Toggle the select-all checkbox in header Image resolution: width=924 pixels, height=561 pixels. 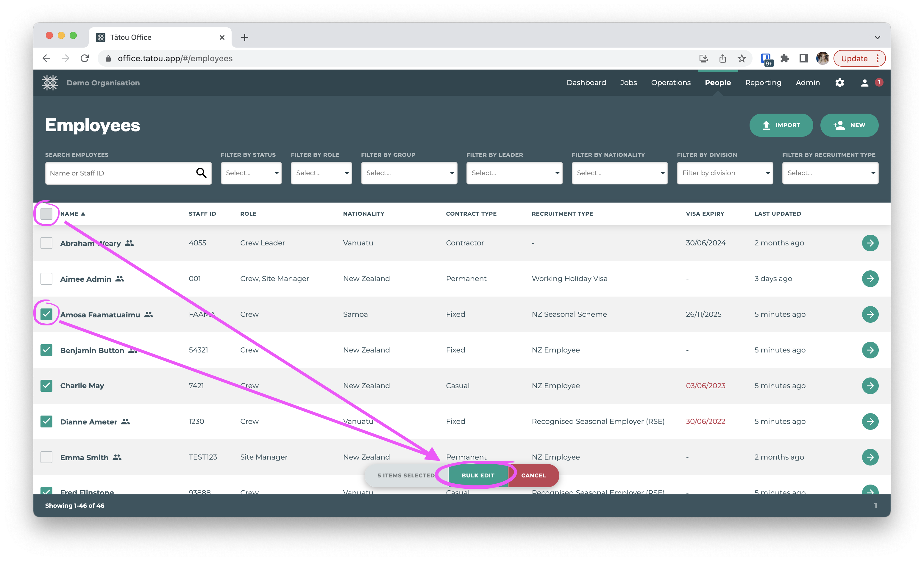pos(46,214)
